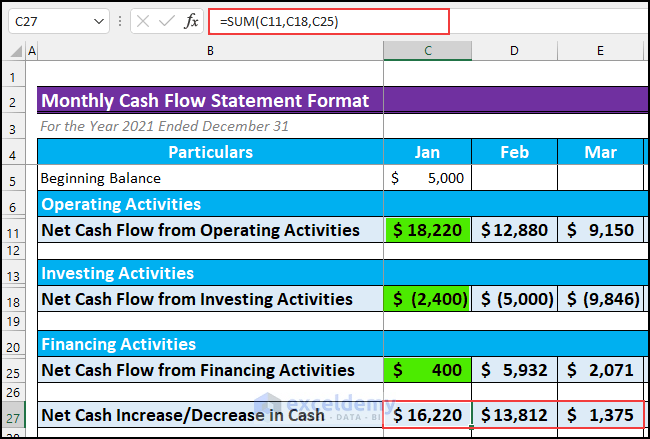Image resolution: width=650 pixels, height=439 pixels.
Task: Expand the Name Box dropdown arrow
Action: click(98, 21)
